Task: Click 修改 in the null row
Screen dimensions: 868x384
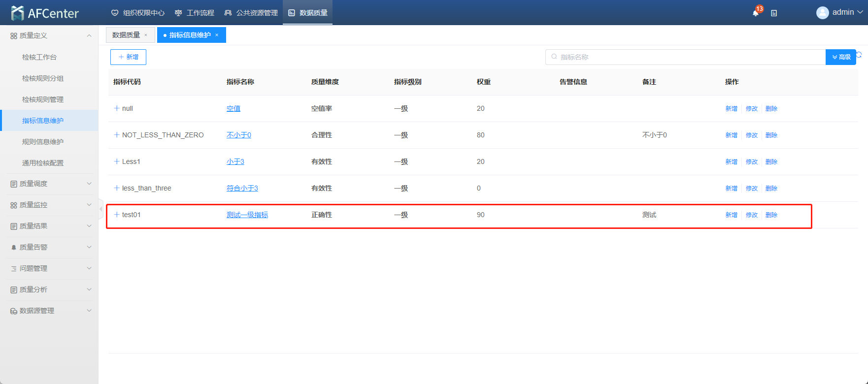Action: [751, 108]
